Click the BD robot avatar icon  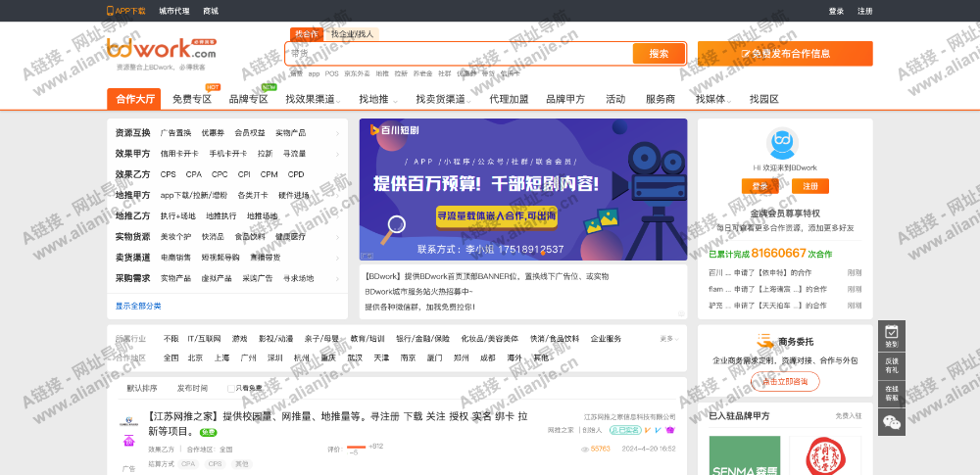click(x=784, y=143)
